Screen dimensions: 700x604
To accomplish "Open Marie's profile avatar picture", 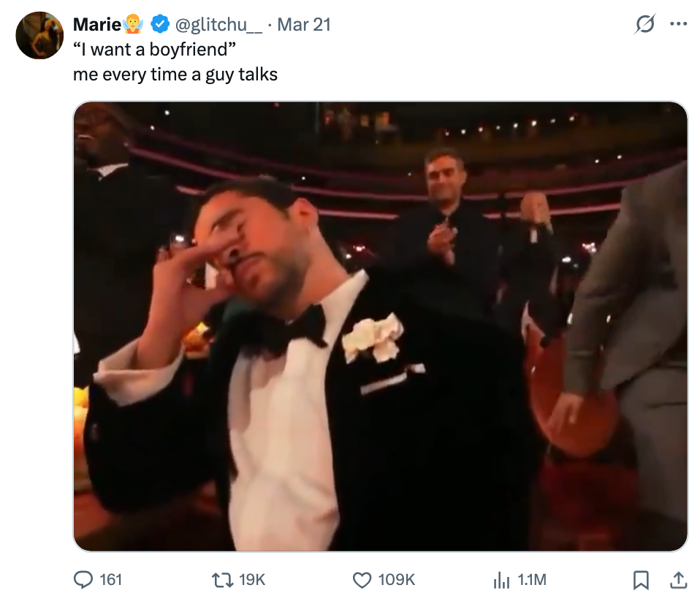I will tap(39, 35).
